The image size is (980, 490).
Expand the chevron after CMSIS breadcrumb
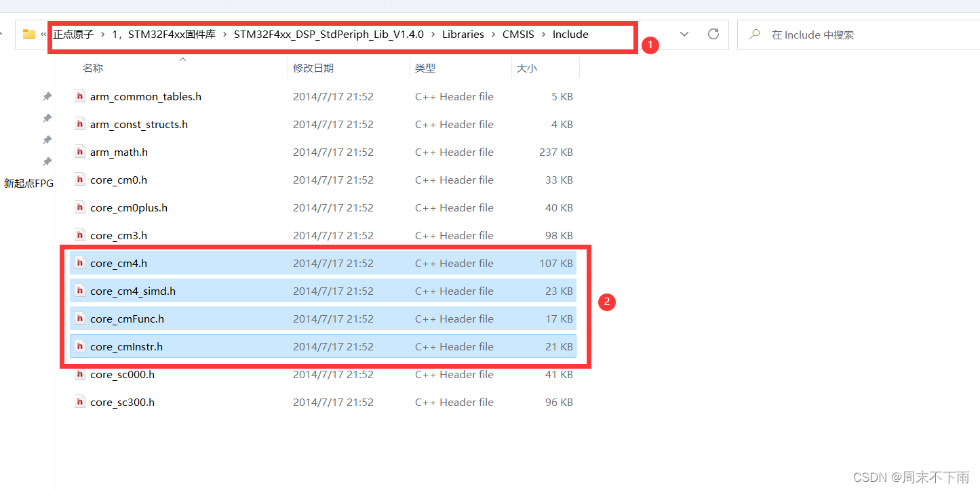point(543,35)
